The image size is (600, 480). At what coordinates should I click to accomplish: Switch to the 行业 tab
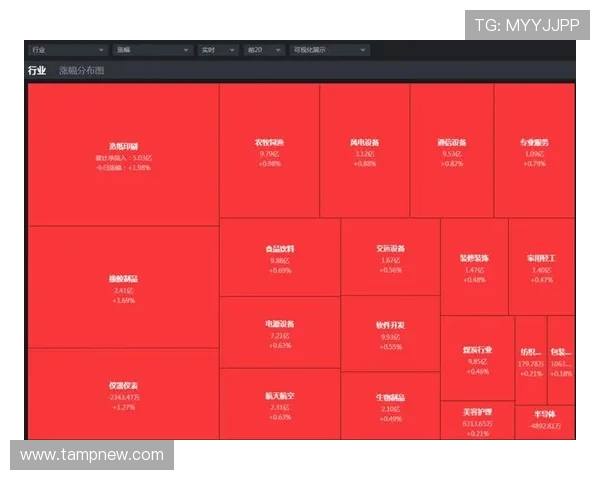pyautogui.click(x=37, y=71)
